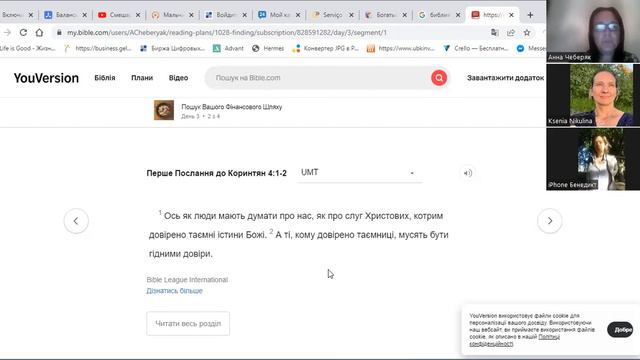Click the address bar URL
Image resolution: width=640 pixels, height=360 pixels.
(227, 32)
